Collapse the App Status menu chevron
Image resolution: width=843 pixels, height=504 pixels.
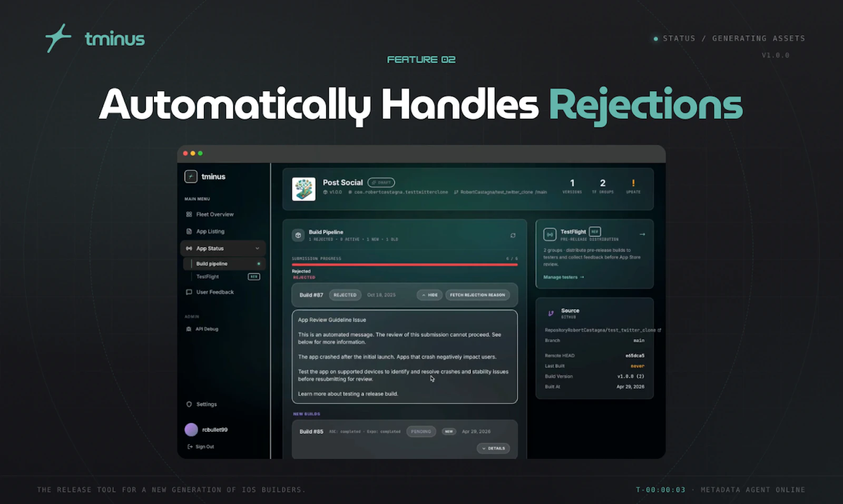click(257, 249)
